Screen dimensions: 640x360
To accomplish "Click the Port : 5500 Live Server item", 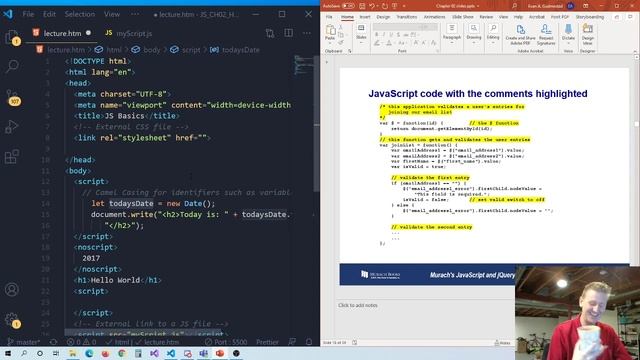I will (x=226, y=342).
